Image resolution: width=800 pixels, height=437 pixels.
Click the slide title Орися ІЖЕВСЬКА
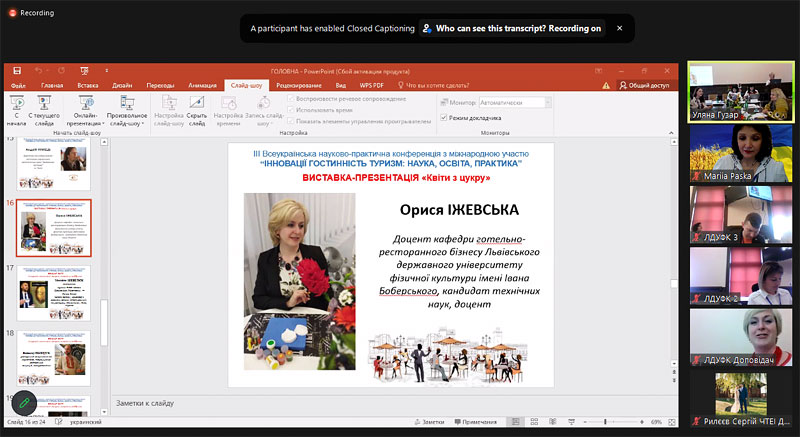coord(459,210)
